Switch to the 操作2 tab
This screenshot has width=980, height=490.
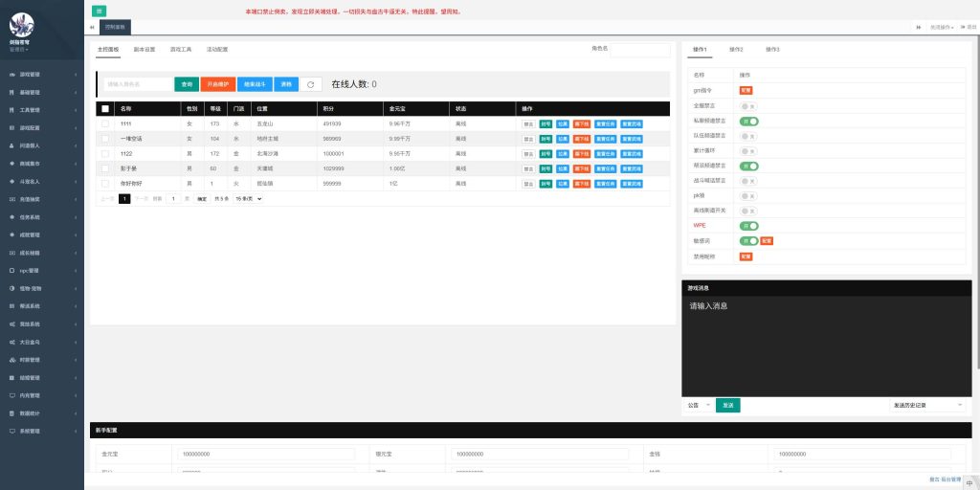[x=736, y=49]
